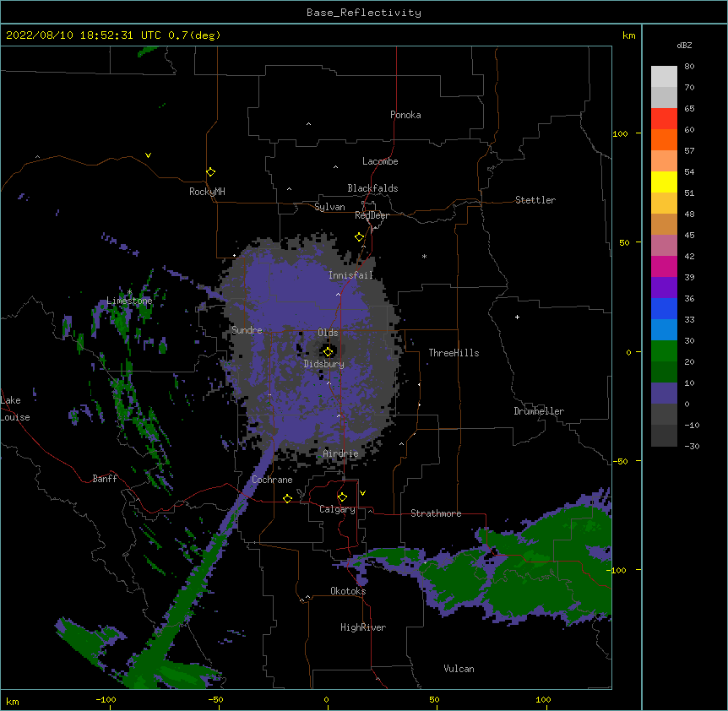728x711 pixels.
Task: Click the yellow V marker northwest of RockyMH
Action: (148, 155)
